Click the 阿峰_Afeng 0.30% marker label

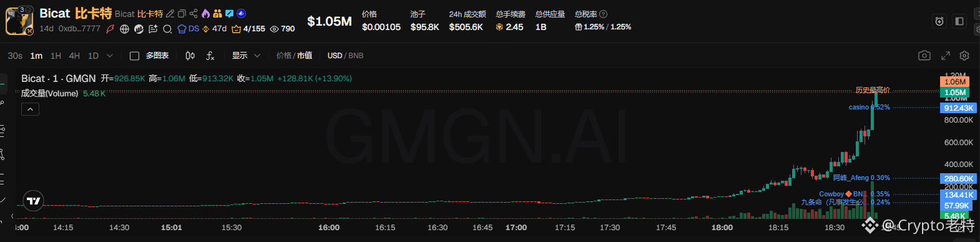(x=861, y=178)
